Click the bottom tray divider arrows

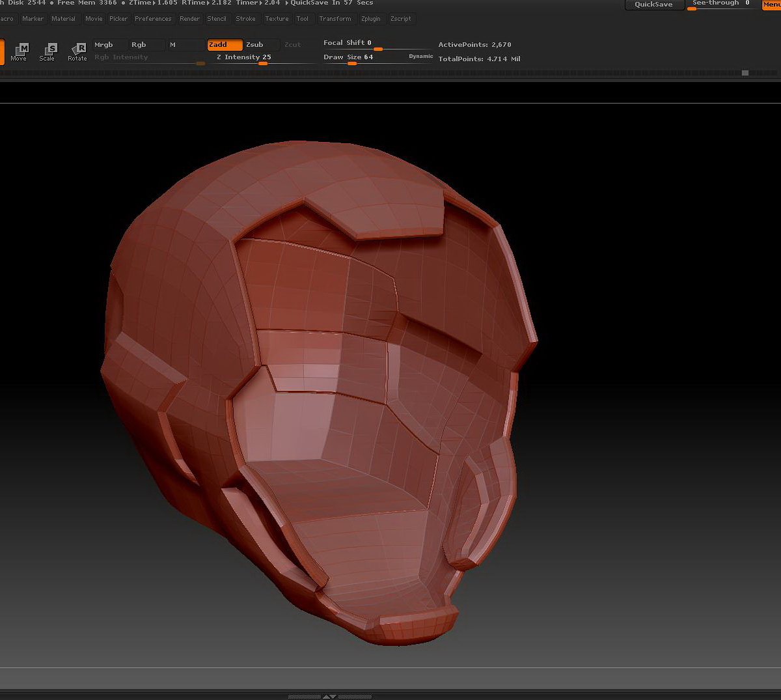tap(329, 696)
